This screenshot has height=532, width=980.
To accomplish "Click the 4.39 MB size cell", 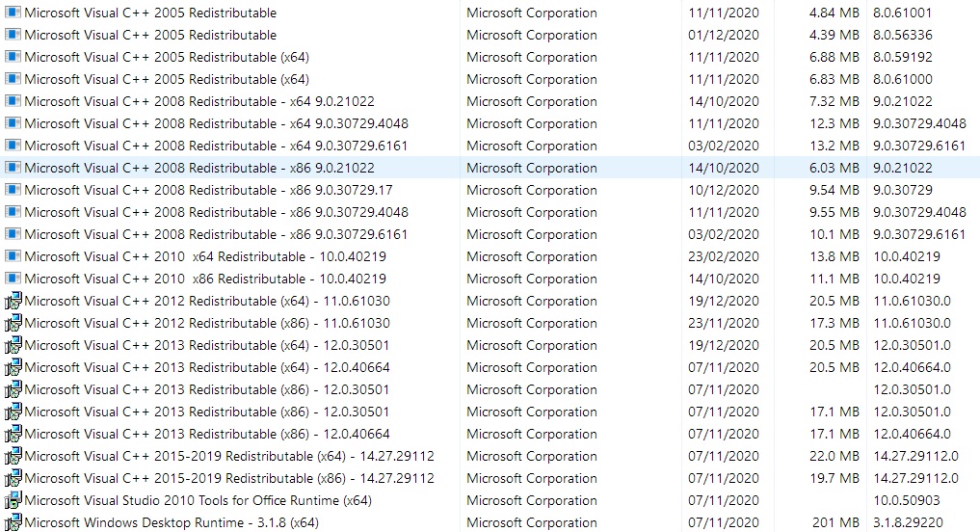I will pos(834,35).
